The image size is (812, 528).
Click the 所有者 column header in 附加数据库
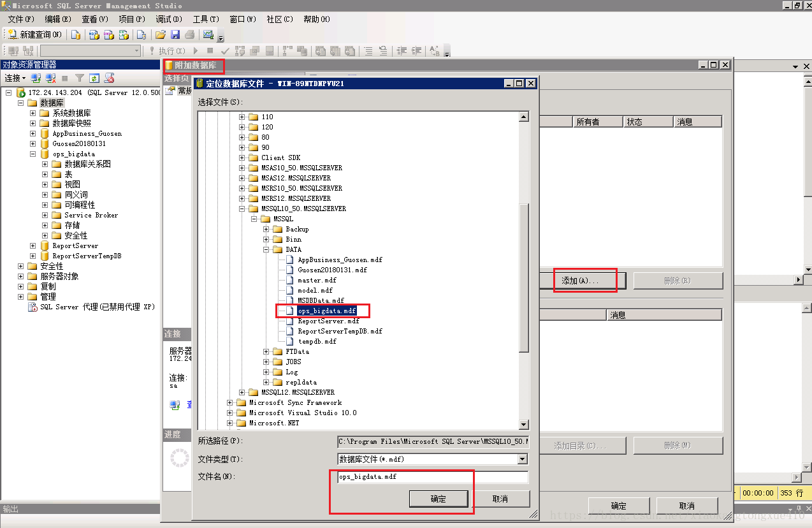click(x=598, y=122)
